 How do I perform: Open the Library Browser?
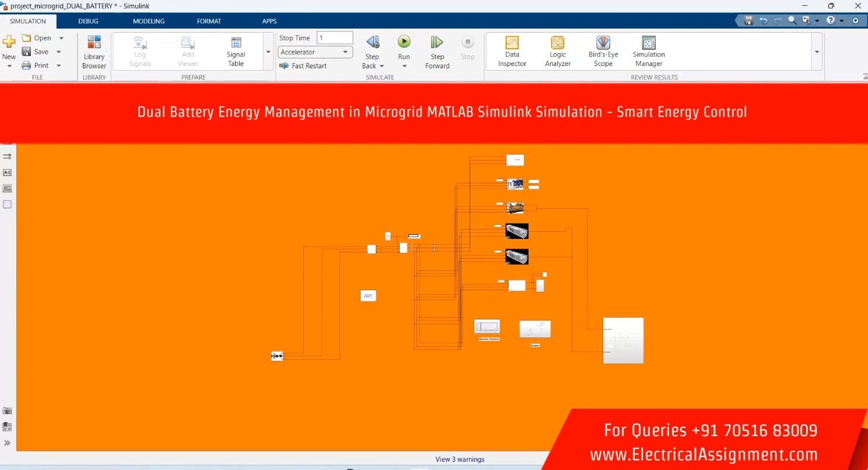(x=94, y=52)
